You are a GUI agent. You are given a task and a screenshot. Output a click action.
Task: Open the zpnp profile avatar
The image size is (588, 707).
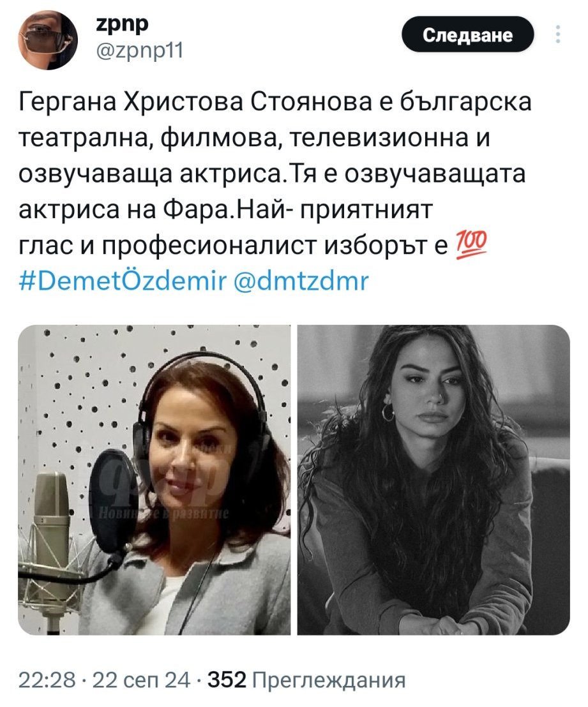(47, 40)
